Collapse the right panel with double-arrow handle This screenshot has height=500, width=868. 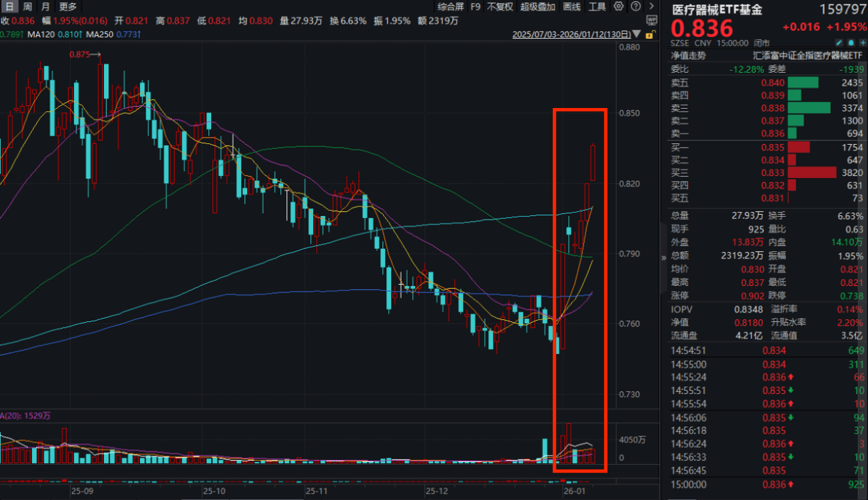[663, 258]
